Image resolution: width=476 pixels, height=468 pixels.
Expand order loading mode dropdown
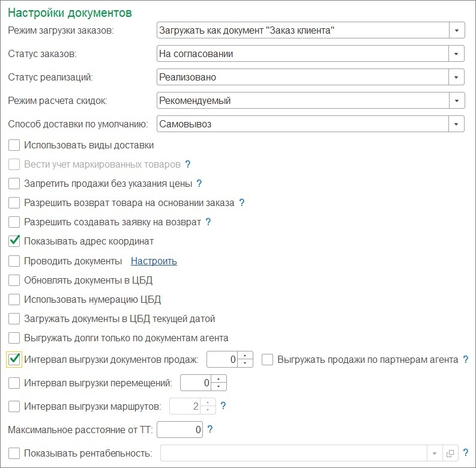[x=457, y=30]
